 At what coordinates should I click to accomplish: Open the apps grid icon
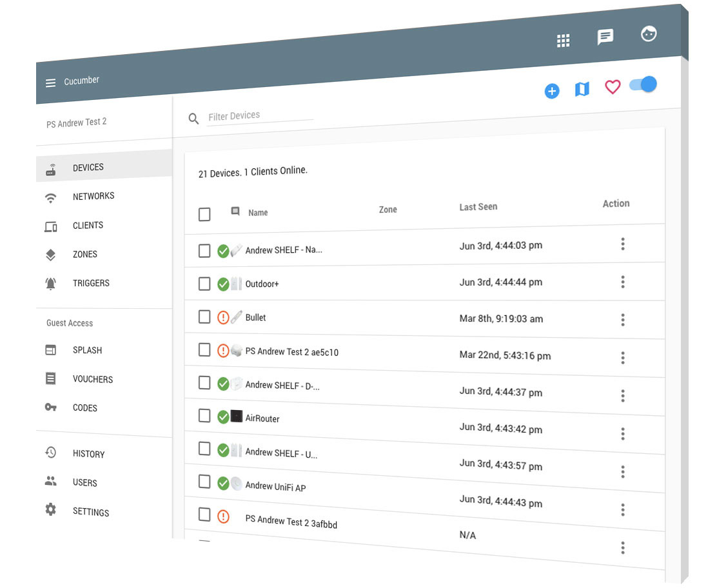(x=564, y=41)
